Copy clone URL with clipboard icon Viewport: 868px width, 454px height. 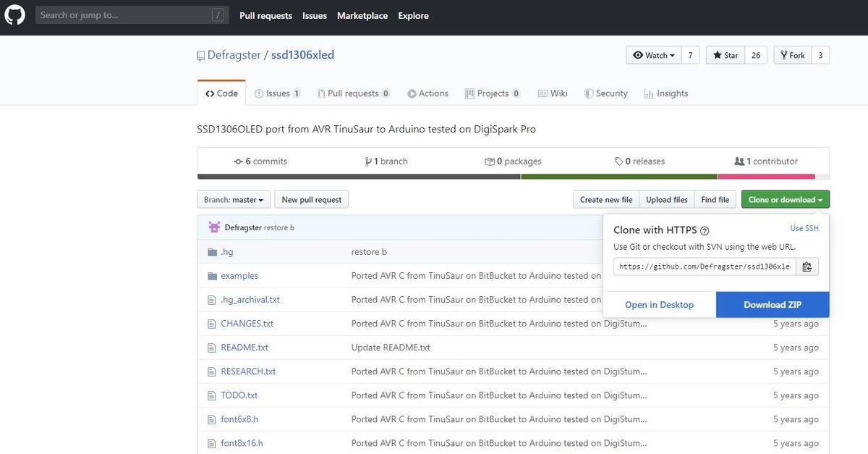(807, 266)
